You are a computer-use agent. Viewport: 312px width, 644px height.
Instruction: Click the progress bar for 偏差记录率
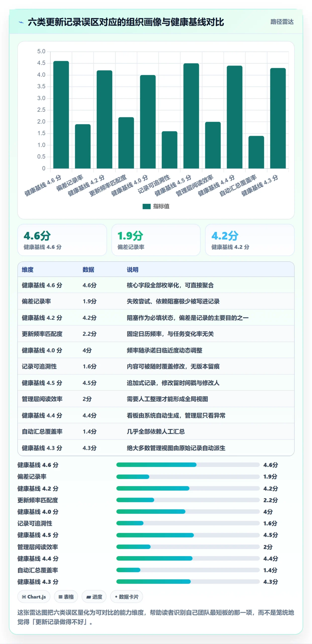pos(188,476)
